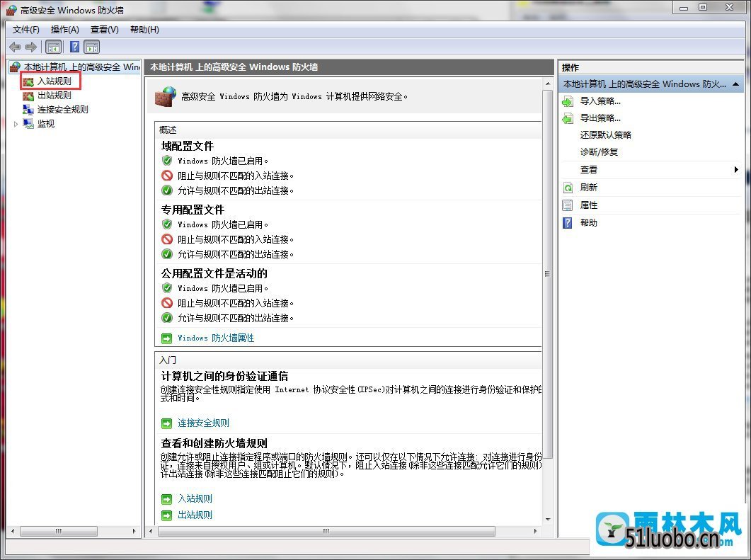This screenshot has width=751, height=560.
Task: Select root node 本地计算机 上的高级安全 in tree
Action: [82, 67]
